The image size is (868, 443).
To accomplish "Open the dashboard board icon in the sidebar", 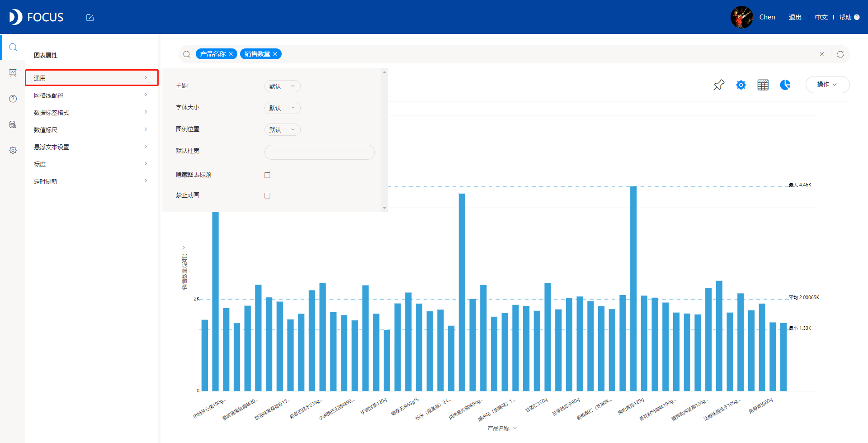I will coord(13,73).
